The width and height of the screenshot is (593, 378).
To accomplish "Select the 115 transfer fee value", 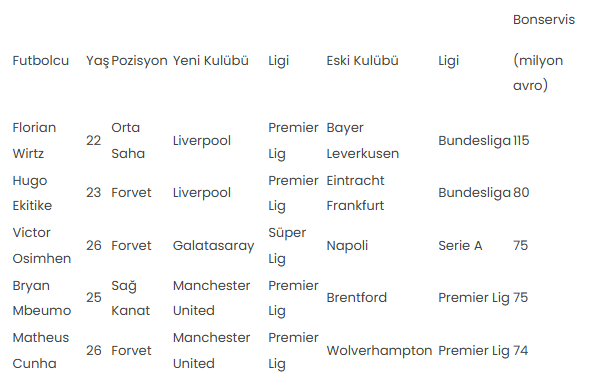I will [521, 141].
